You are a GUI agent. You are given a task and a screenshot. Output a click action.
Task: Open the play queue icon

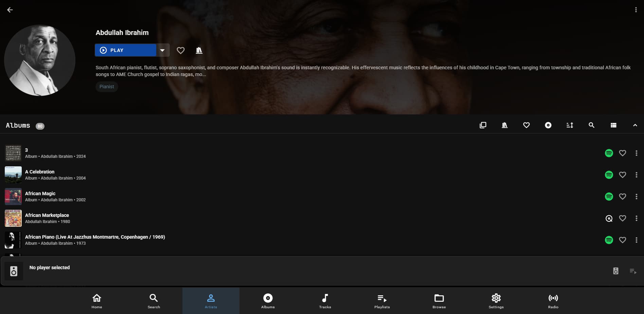tap(633, 271)
